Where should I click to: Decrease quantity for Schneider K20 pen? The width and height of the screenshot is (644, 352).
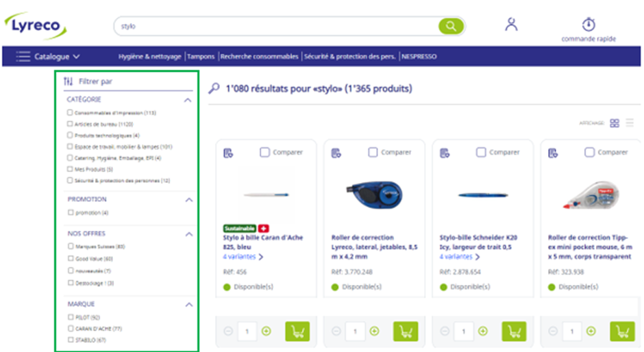pos(445,331)
